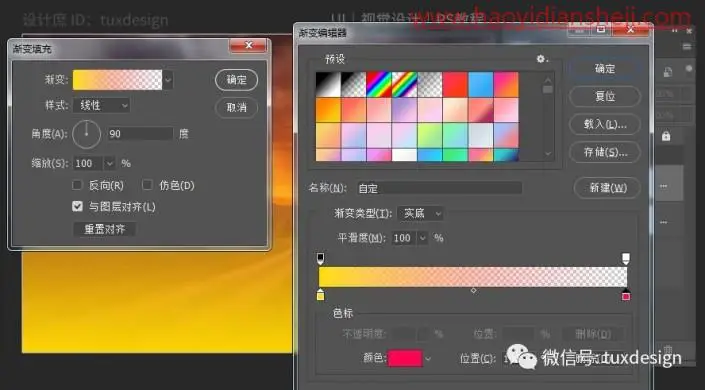705x390 pixels.
Task: Choose the opaque rainbow stripe preset
Action: click(x=379, y=84)
